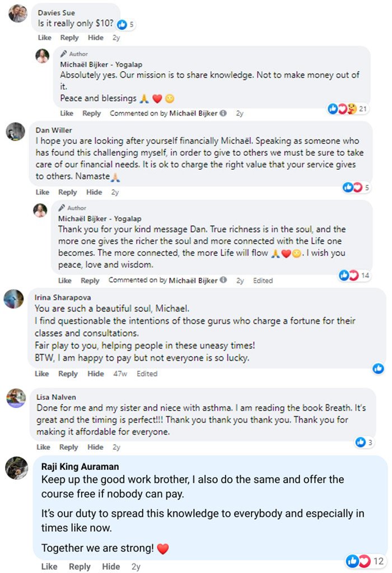
Task: Open the 'Edited' history on Irina's comment
Action: click(x=147, y=374)
